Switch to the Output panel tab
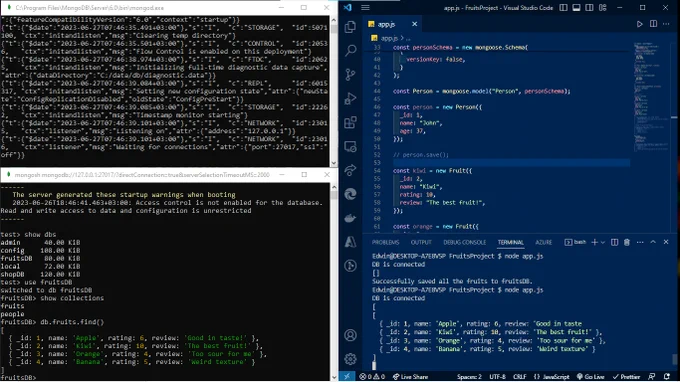680x382 pixels. pyautogui.click(x=421, y=242)
